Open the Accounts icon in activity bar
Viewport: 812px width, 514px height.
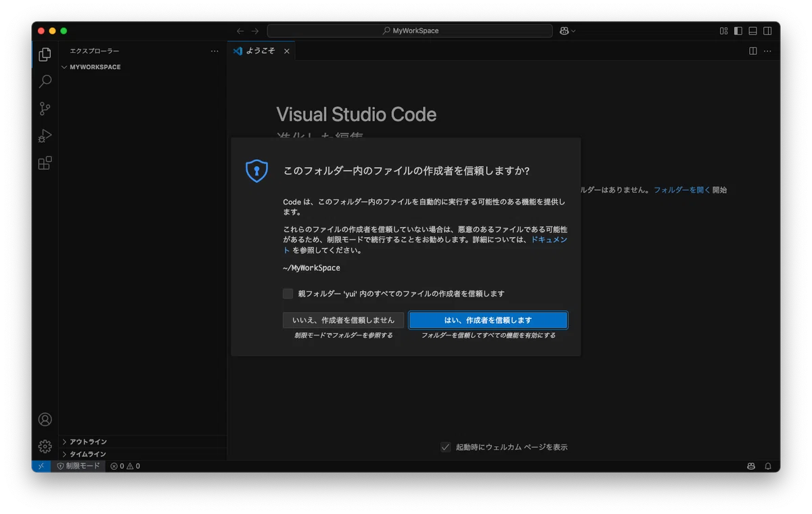point(45,419)
